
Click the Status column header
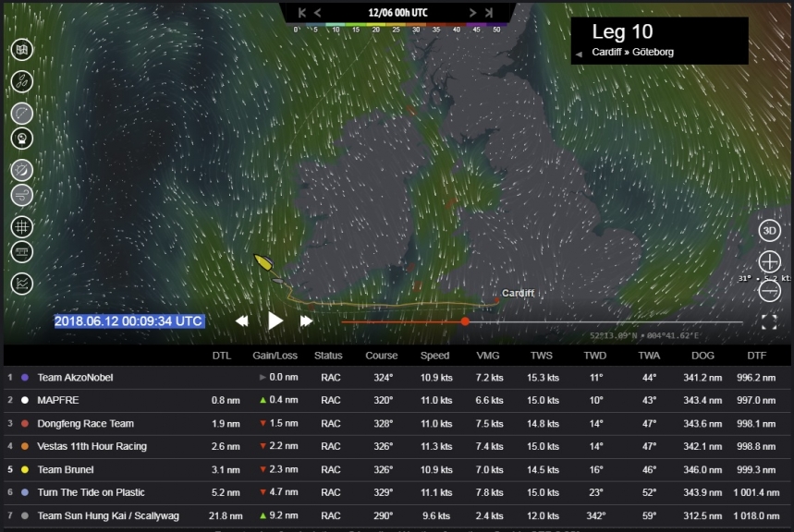click(328, 356)
